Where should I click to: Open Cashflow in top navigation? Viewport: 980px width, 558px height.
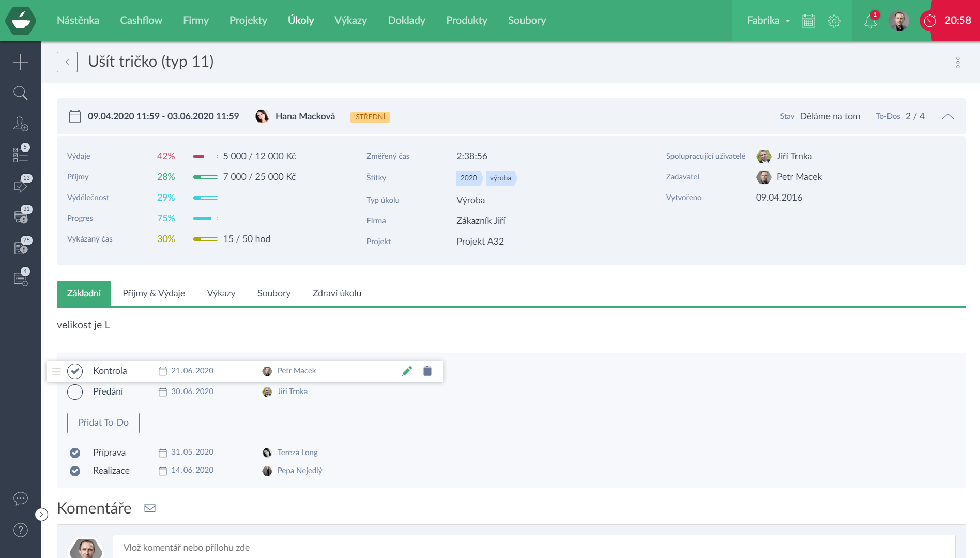[141, 21]
